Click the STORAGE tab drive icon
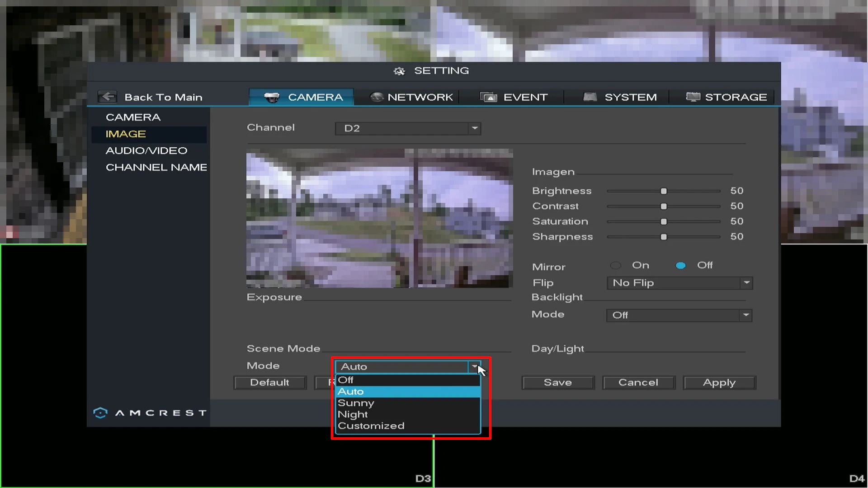The width and height of the screenshot is (868, 488). 693,97
